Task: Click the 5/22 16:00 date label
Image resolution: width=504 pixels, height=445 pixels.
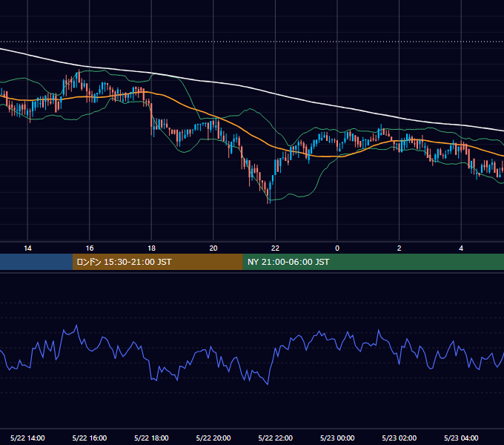Action: coord(90,438)
